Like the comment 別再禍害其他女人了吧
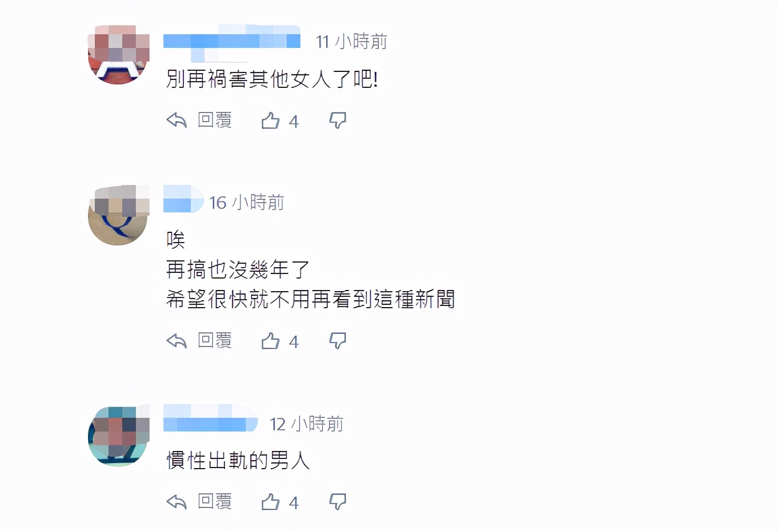Viewport: 778px width, 532px height. point(270,120)
